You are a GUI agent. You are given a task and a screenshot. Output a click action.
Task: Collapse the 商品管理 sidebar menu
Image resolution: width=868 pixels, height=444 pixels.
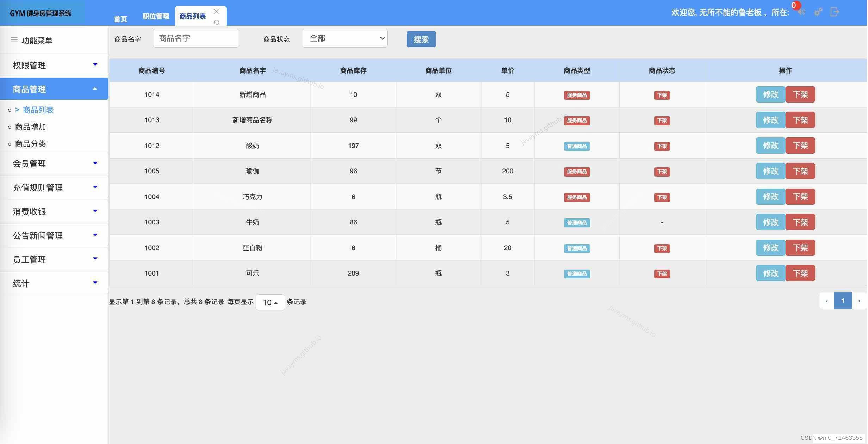54,89
